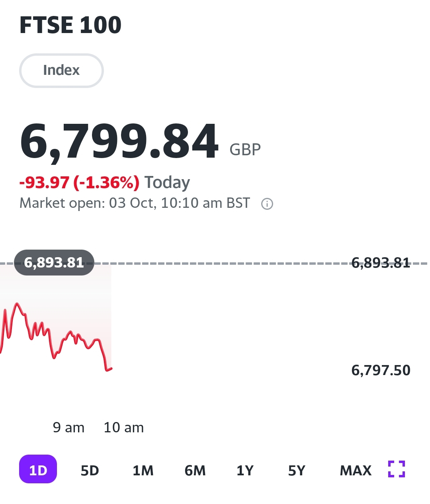Open the fullscreen chart expand icon

397,469
